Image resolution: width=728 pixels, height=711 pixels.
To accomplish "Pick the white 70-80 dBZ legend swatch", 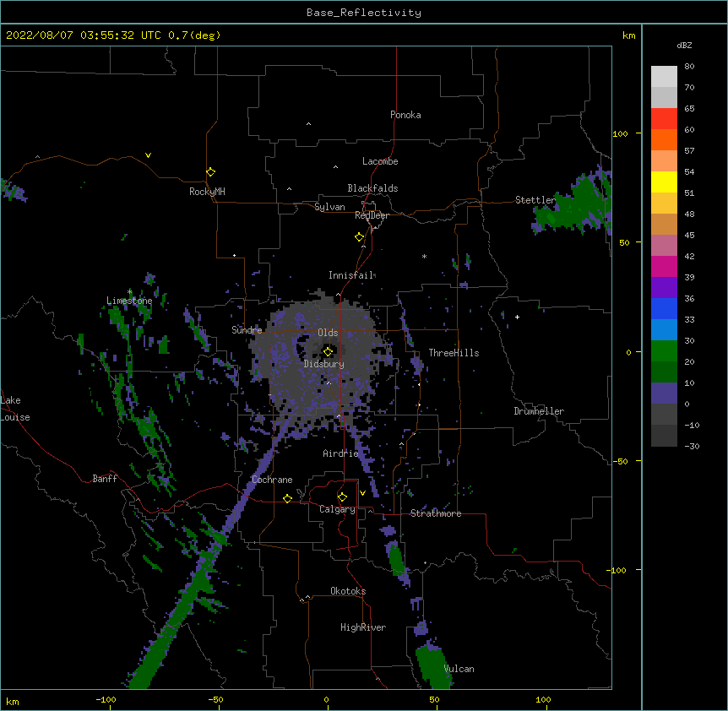I will [x=664, y=76].
